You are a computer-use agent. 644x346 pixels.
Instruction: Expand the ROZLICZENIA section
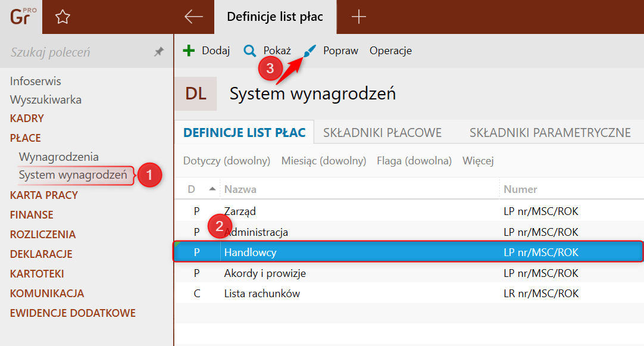point(43,234)
